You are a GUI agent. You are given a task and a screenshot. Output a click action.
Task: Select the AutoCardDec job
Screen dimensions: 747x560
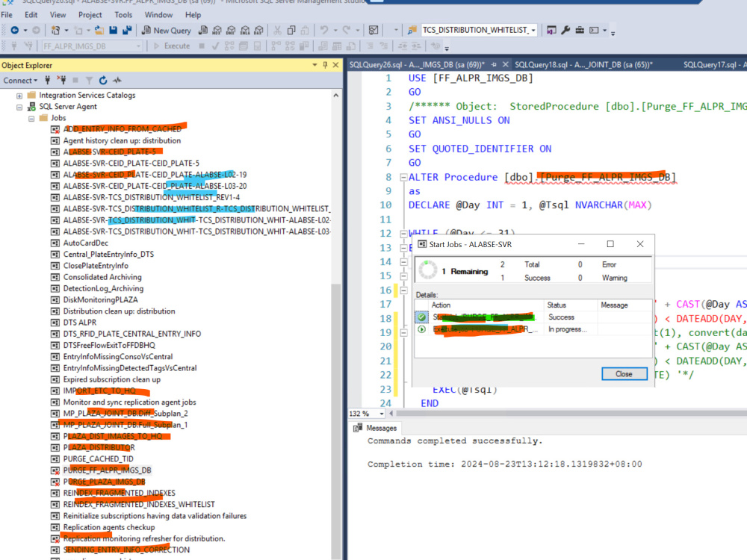click(x=86, y=243)
